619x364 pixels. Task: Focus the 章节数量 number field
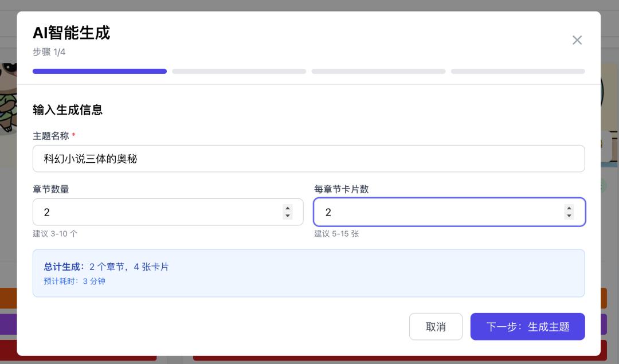(168, 212)
